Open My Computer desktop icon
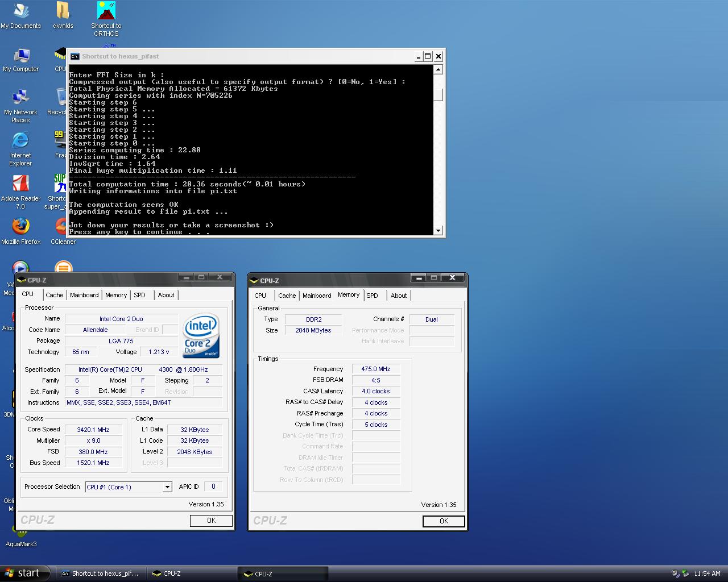The image size is (728, 582). [x=21, y=59]
